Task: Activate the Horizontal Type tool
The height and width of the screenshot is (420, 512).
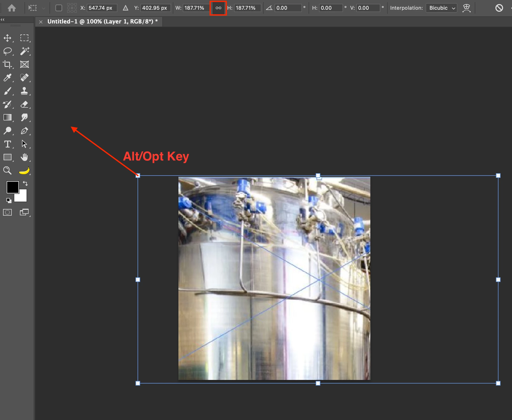Action: [x=7, y=144]
